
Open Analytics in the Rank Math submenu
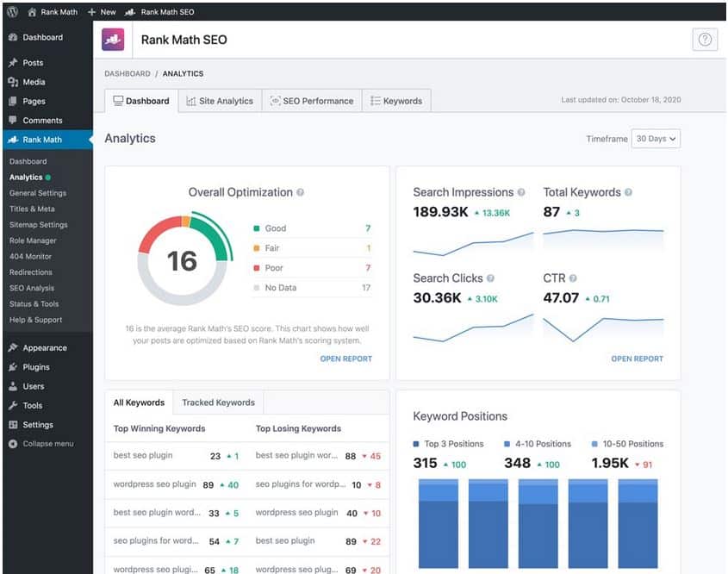coord(26,177)
